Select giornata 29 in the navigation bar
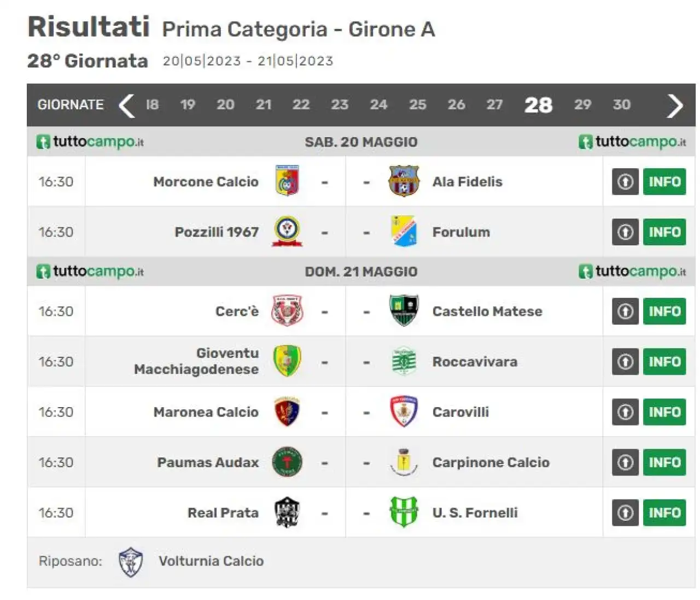This screenshot has height=600, width=700. 582,105
